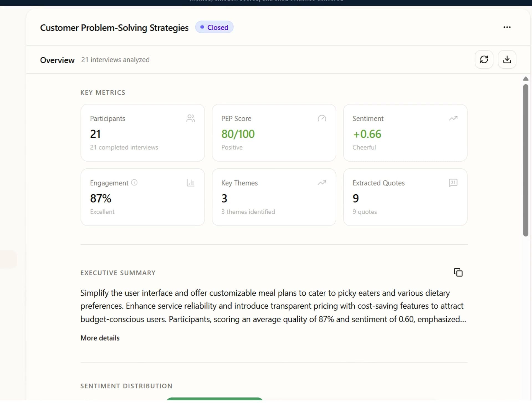Click the Key Themes trend icon
This screenshot has height=403, width=532.
322,183
